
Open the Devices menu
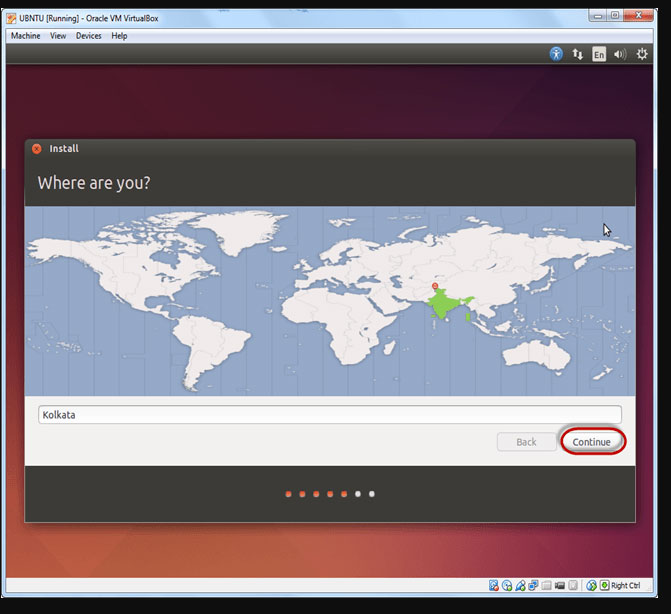click(x=89, y=36)
